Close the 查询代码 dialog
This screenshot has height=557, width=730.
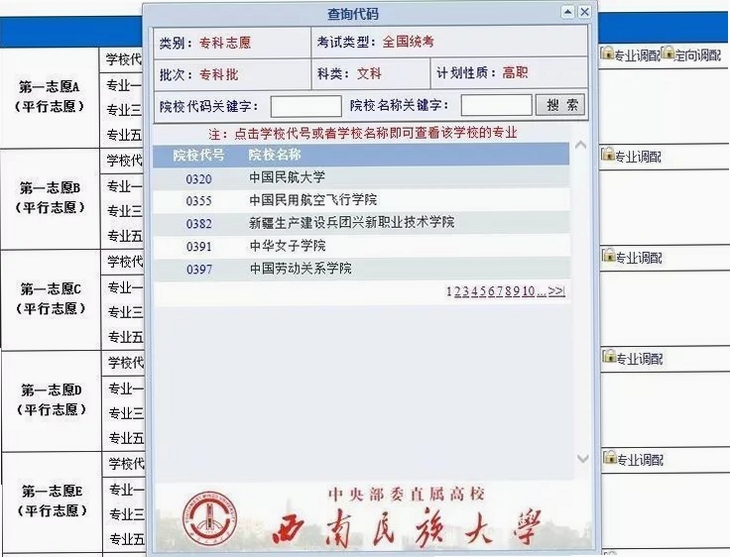pos(585,12)
